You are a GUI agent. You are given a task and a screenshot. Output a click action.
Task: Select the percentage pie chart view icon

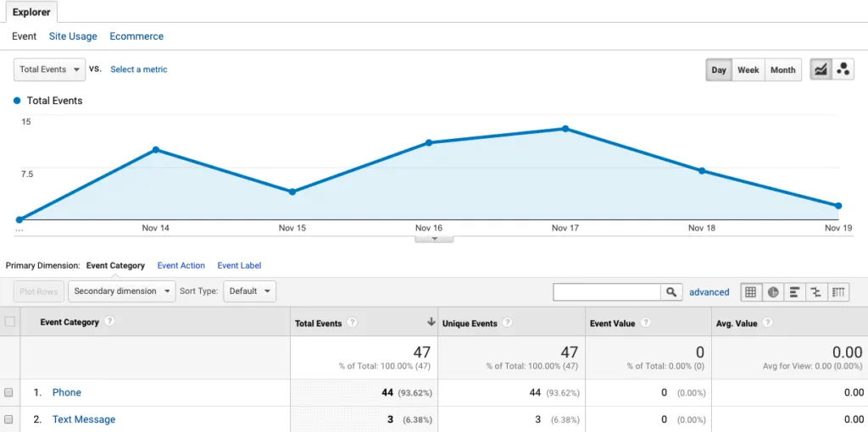click(773, 292)
